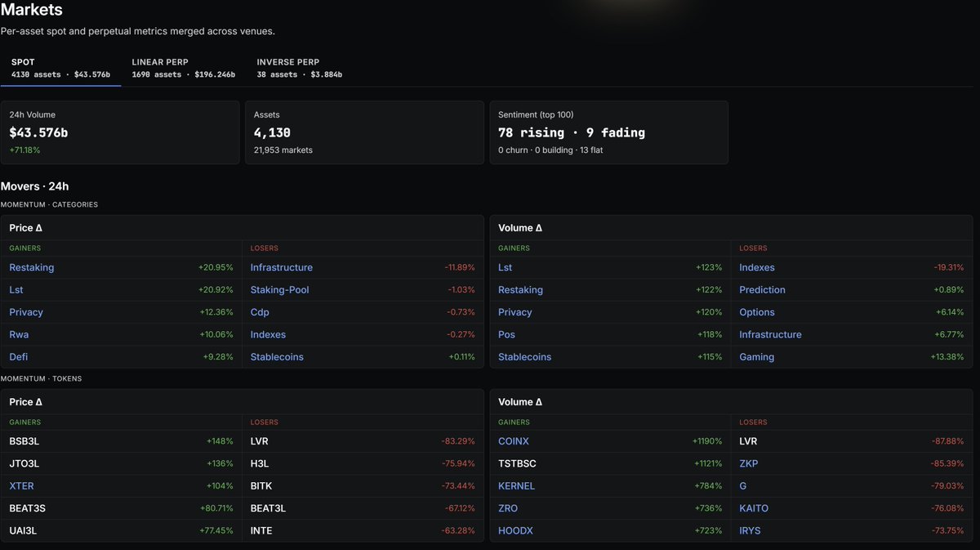Screen dimensions: 980x550
Task: Click the MOMENTUM · TOKENS label
Action: tap(41, 378)
